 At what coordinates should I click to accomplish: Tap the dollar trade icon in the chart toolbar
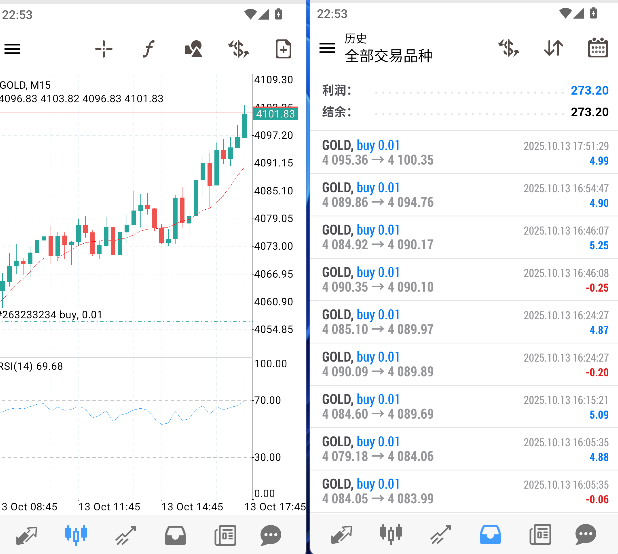coord(238,49)
